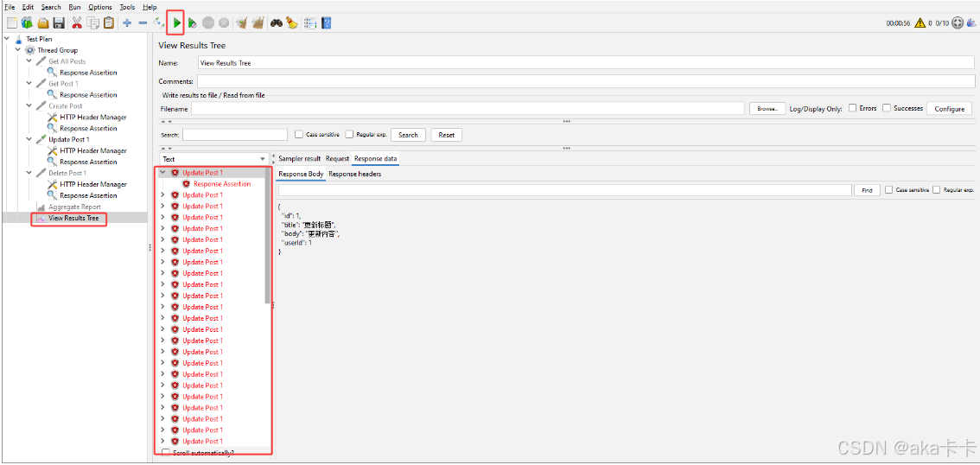Image resolution: width=980 pixels, height=465 pixels.
Task: Click the Aggregate Report chart icon
Action: (41, 207)
